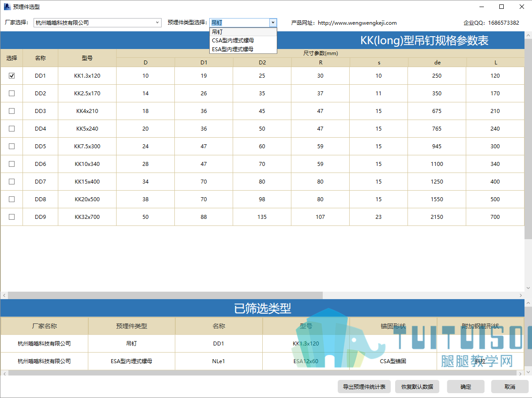Select cell KK1.3x120 in upper table
This screenshot has height=398, width=532.
click(87, 75)
